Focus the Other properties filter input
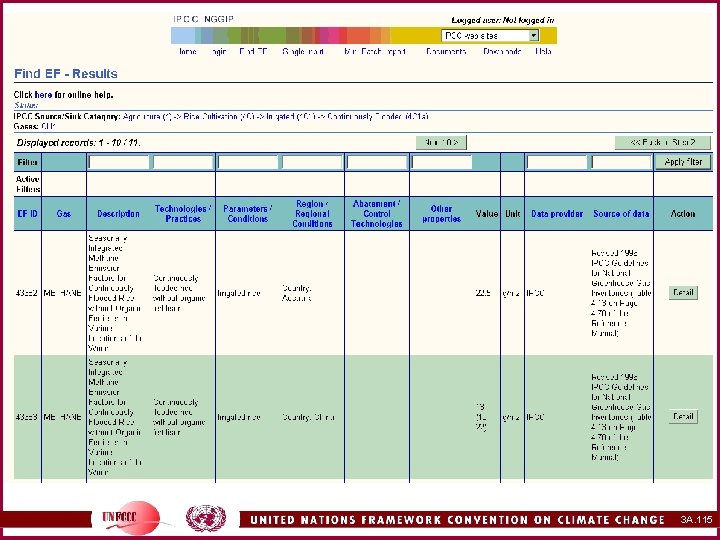 click(x=442, y=162)
